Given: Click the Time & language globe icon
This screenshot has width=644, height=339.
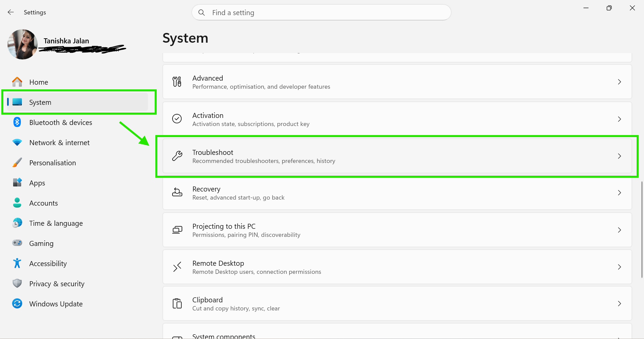Looking at the screenshot, I should click(17, 223).
